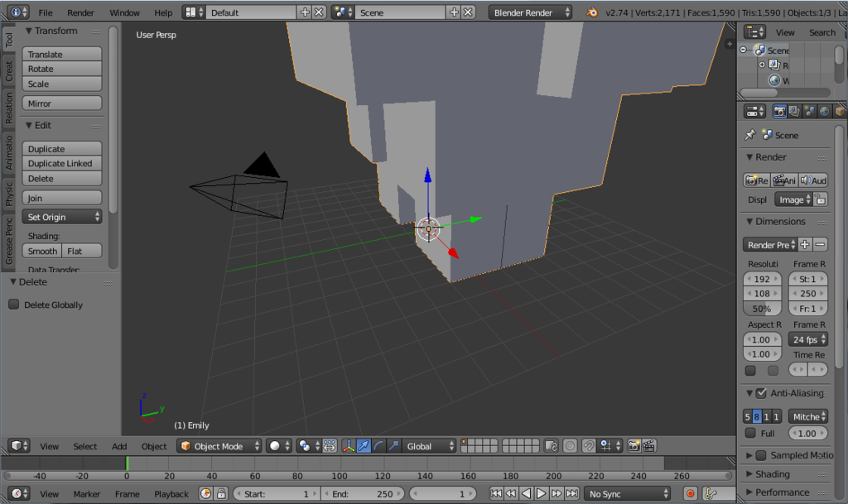This screenshot has height=504, width=848.
Task: Enable Delete Globally checkbox
Action: [14, 304]
